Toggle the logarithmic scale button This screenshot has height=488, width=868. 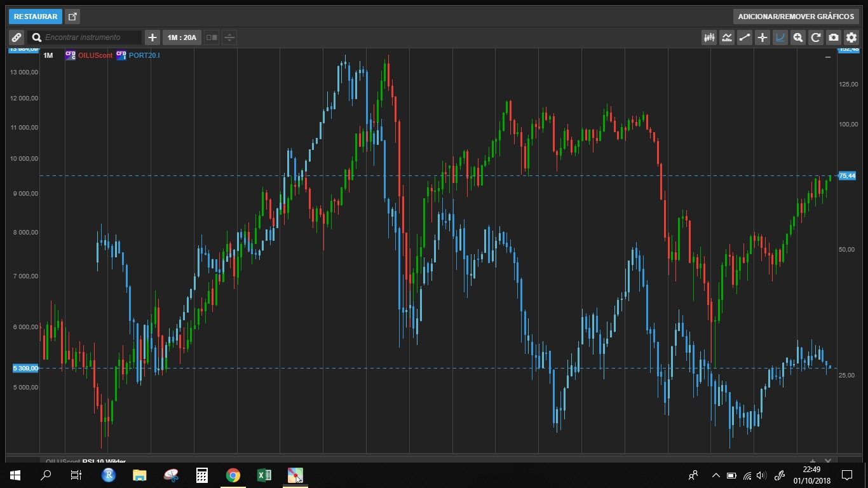coord(780,37)
